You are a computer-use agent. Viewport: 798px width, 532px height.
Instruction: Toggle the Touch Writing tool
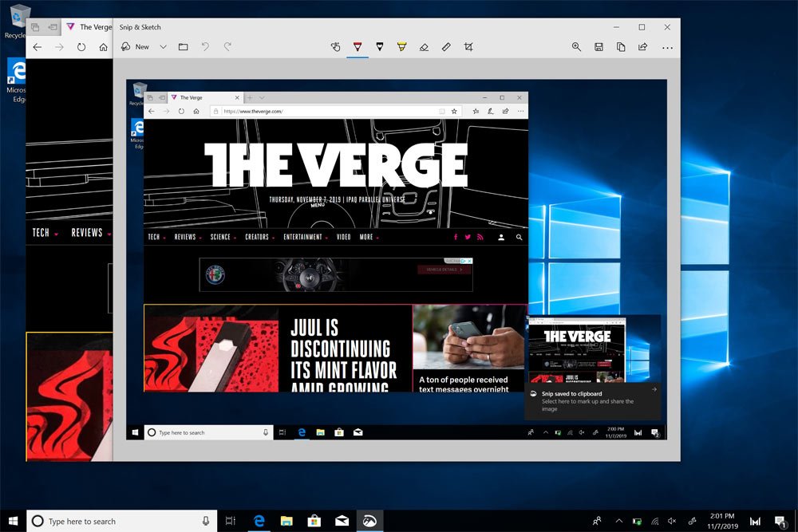[x=335, y=47]
